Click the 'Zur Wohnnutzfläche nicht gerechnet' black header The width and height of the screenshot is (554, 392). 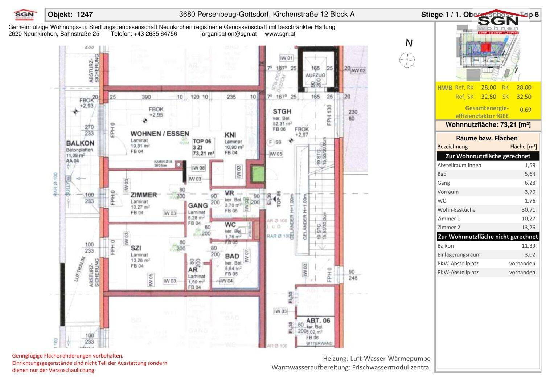point(488,237)
